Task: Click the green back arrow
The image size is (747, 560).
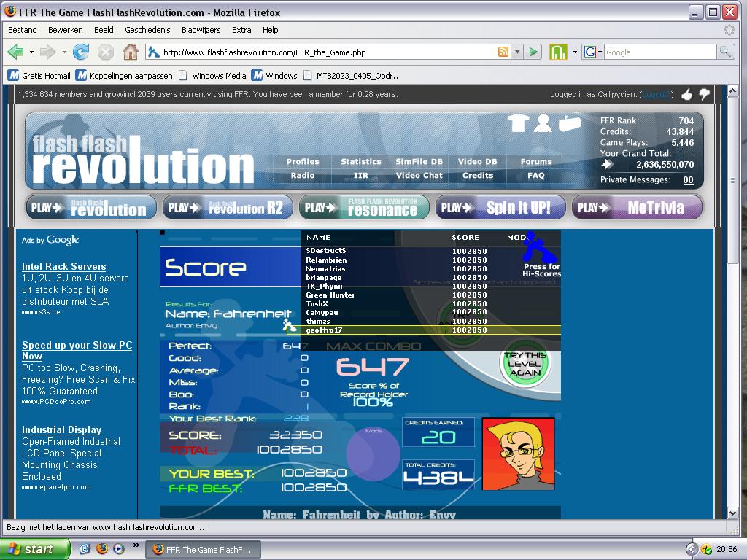Action: pyautogui.click(x=16, y=52)
